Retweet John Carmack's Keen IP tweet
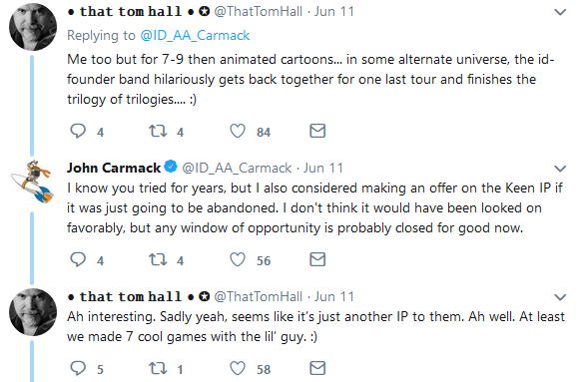588x382 pixels. (158, 259)
